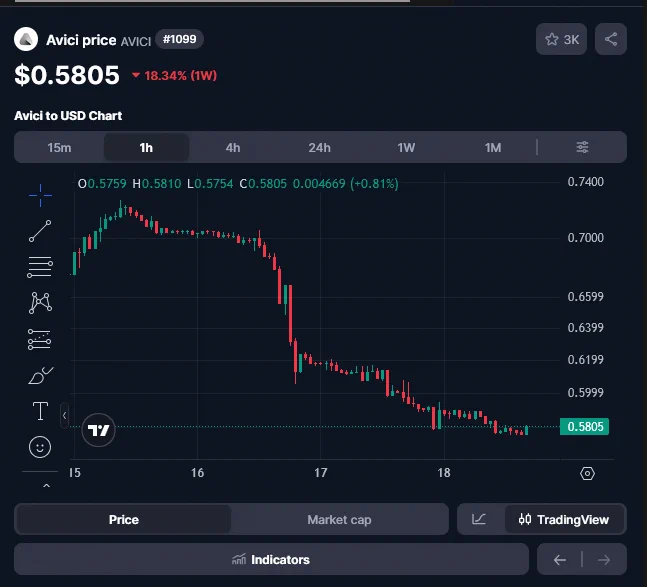Switch to 1M interval
The width and height of the screenshot is (647, 587).
click(493, 147)
